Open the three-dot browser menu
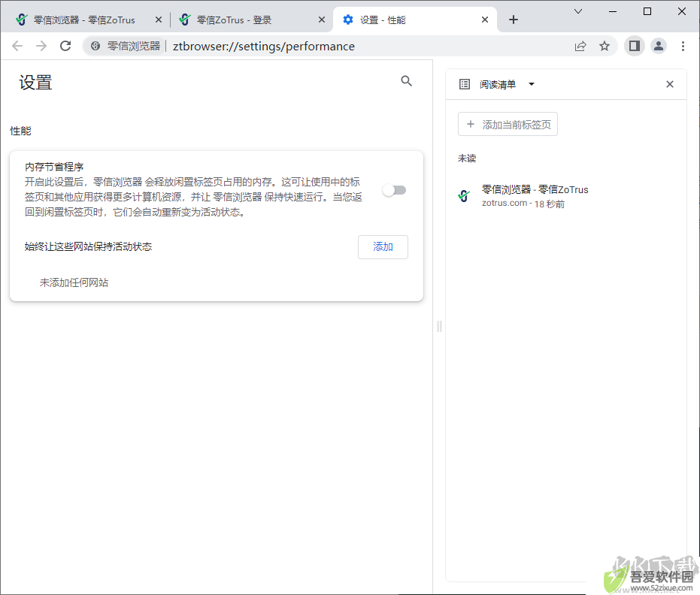Screen dimensions: 700x595 click(683, 46)
